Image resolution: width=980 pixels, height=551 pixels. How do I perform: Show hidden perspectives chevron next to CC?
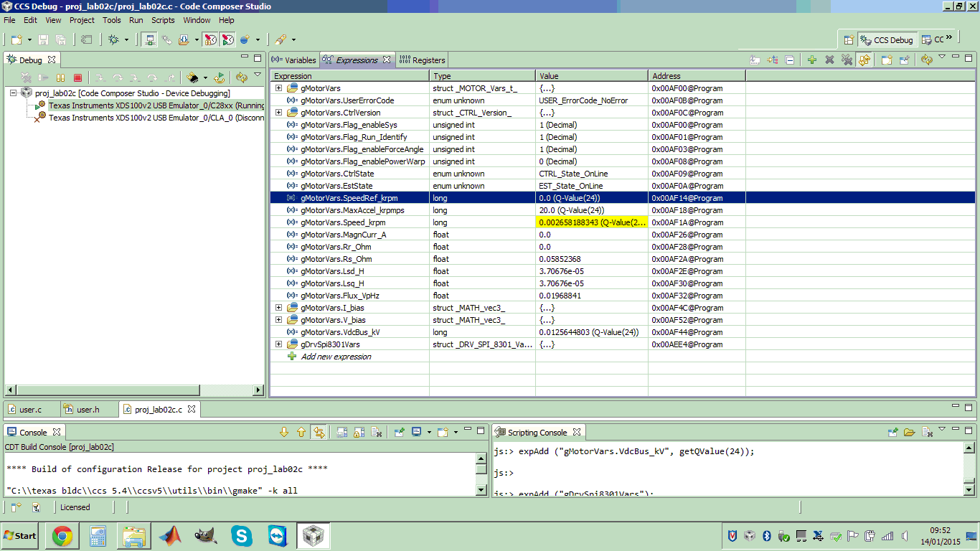(x=950, y=37)
